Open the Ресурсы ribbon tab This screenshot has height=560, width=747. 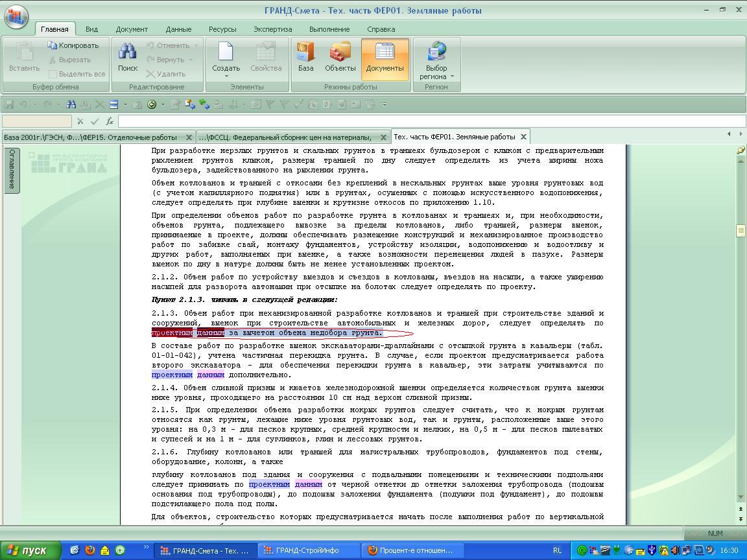point(222,29)
